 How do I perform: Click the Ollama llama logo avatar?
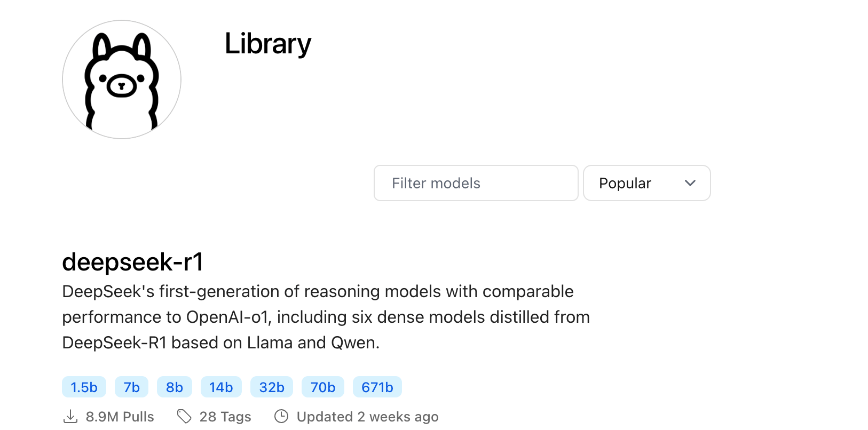click(x=122, y=79)
